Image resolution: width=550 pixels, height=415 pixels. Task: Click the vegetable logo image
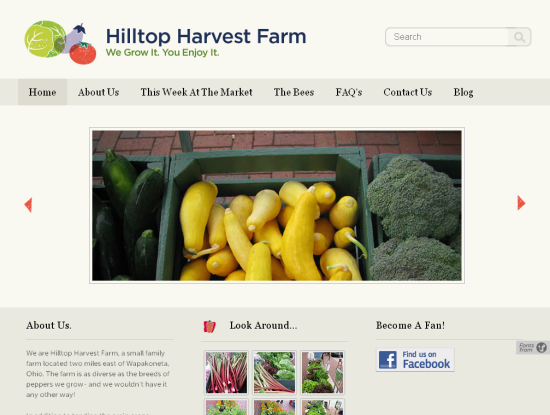(x=60, y=42)
